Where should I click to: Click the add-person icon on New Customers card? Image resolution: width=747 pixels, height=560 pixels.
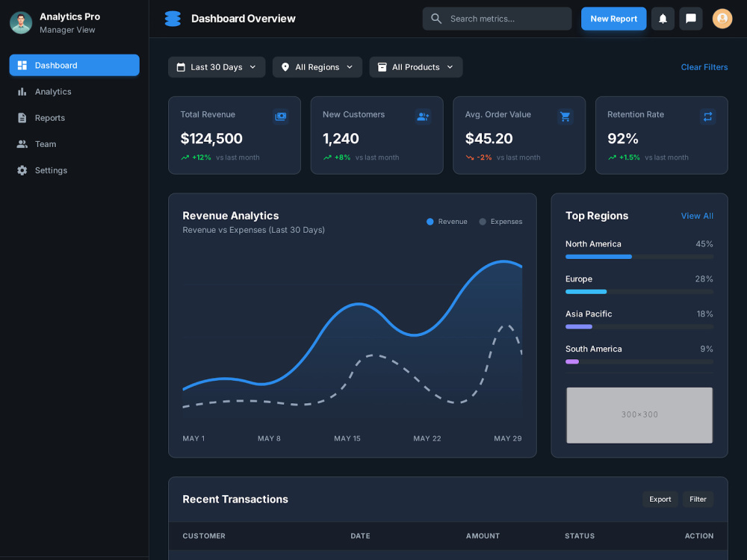click(x=423, y=116)
